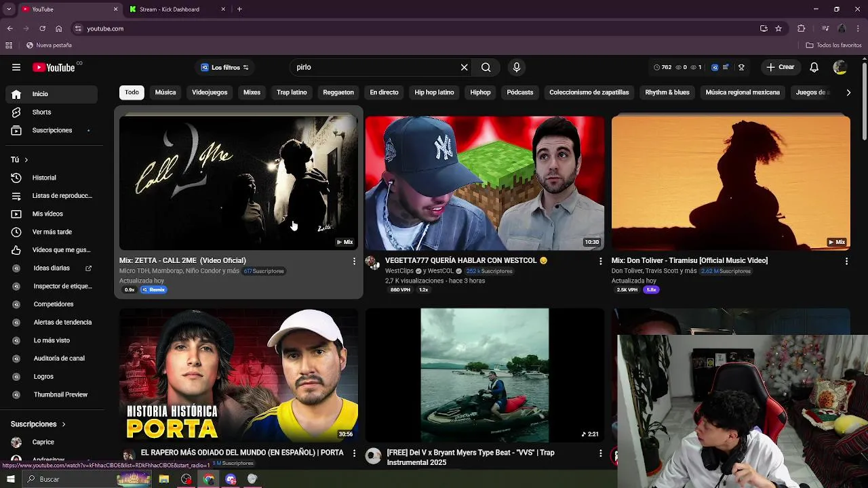Reload the page in Chrome
This screenshot has height=488, width=868.
[x=42, y=28]
